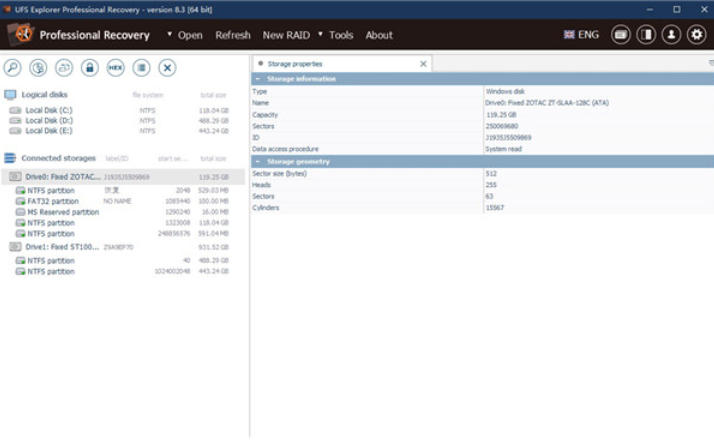The width and height of the screenshot is (714, 447).
Task: Click the New RAID button
Action: point(286,35)
